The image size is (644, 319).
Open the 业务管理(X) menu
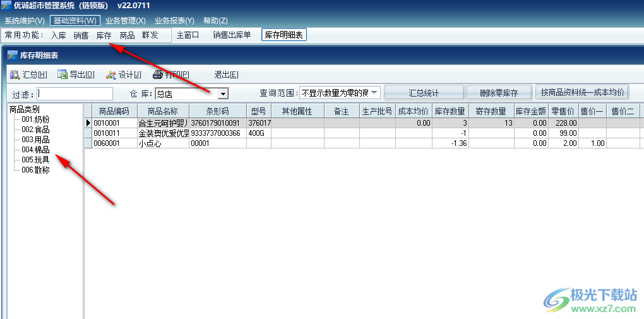(x=125, y=21)
